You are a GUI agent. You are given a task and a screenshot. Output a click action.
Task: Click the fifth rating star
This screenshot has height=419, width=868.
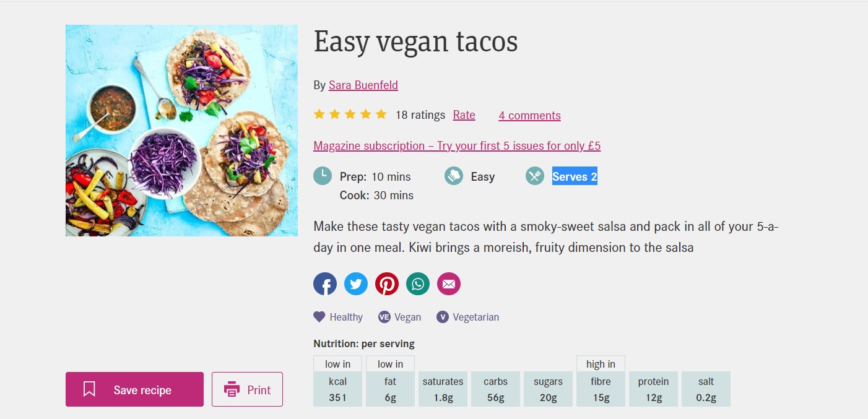[x=381, y=114]
